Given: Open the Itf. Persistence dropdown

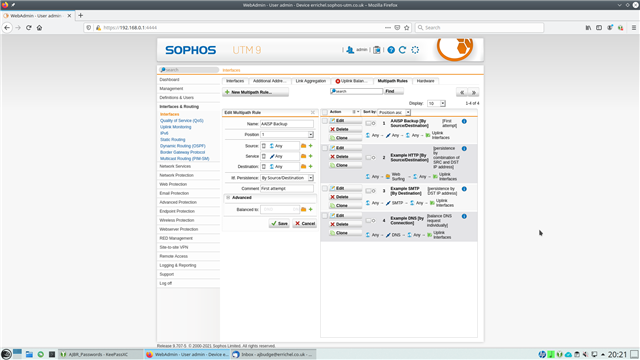Looking at the screenshot, I should click(287, 178).
